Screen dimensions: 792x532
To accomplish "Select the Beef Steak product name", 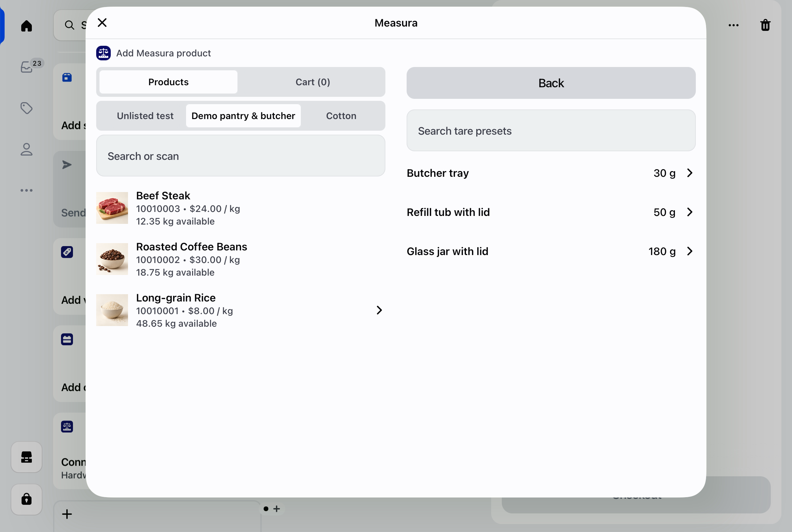I will point(163,196).
